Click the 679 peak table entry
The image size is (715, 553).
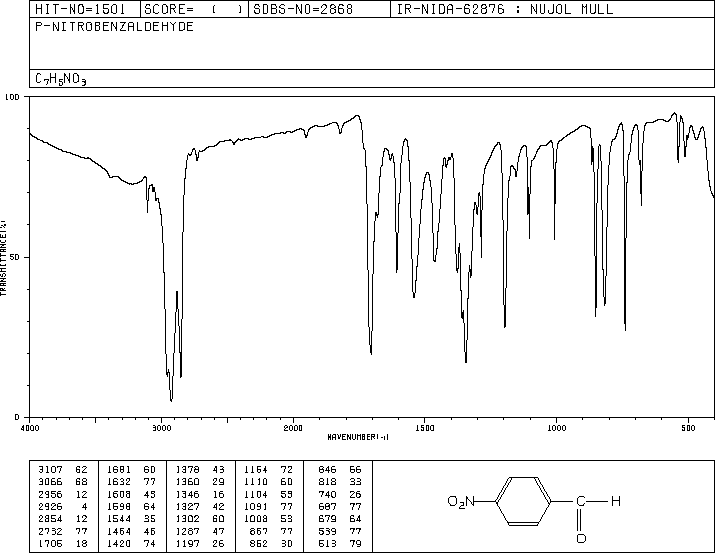click(340, 519)
